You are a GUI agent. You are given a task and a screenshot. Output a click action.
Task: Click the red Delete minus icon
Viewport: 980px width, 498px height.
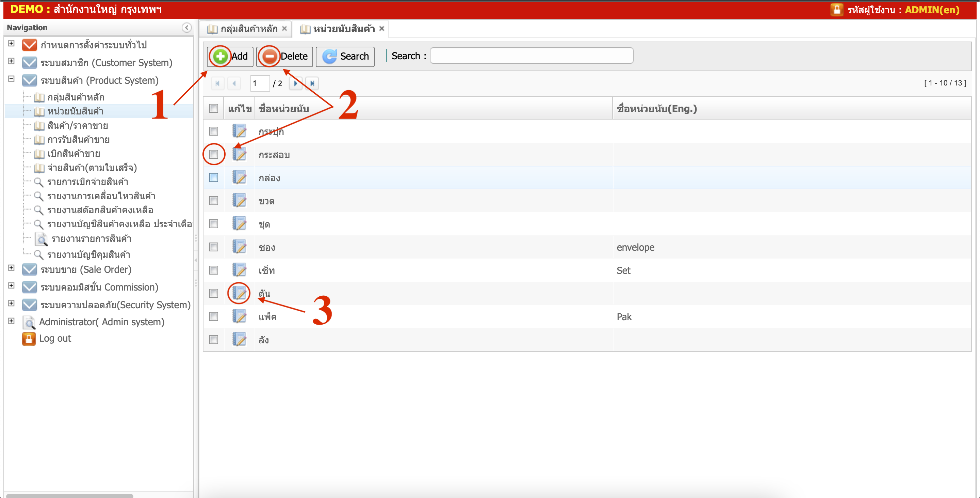click(270, 56)
